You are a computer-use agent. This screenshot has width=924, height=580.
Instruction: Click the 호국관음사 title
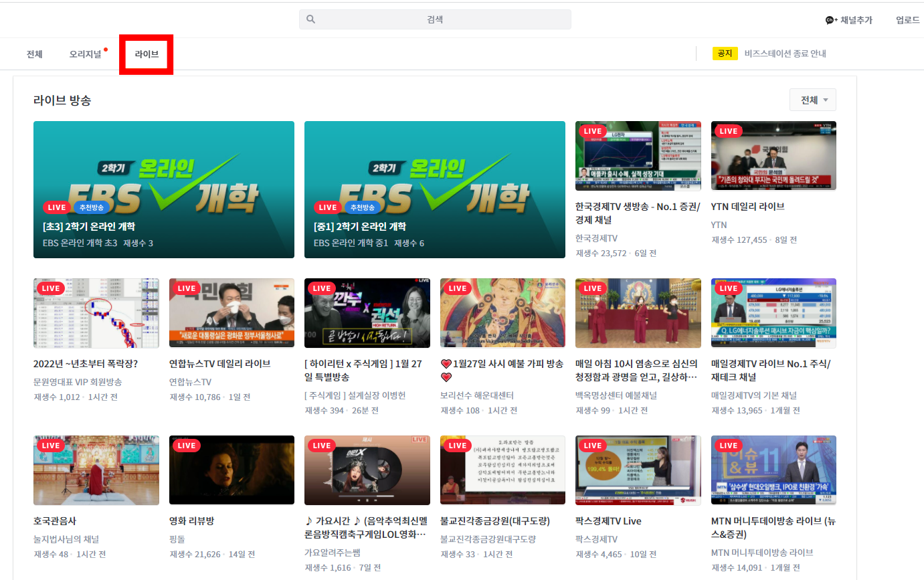click(x=55, y=521)
